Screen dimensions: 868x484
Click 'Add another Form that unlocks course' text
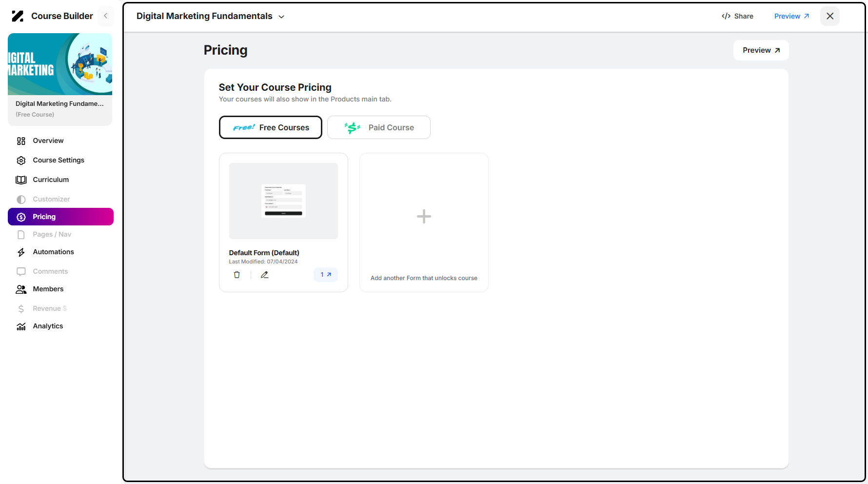pyautogui.click(x=424, y=278)
